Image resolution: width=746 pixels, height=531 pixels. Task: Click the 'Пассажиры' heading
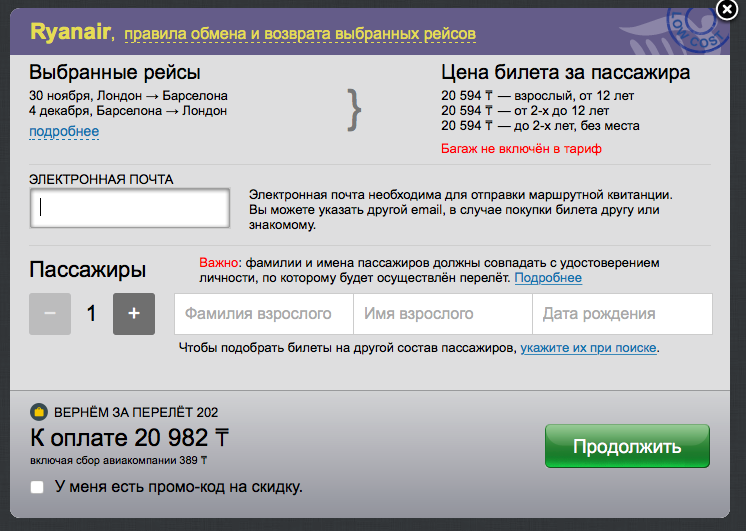(x=88, y=270)
